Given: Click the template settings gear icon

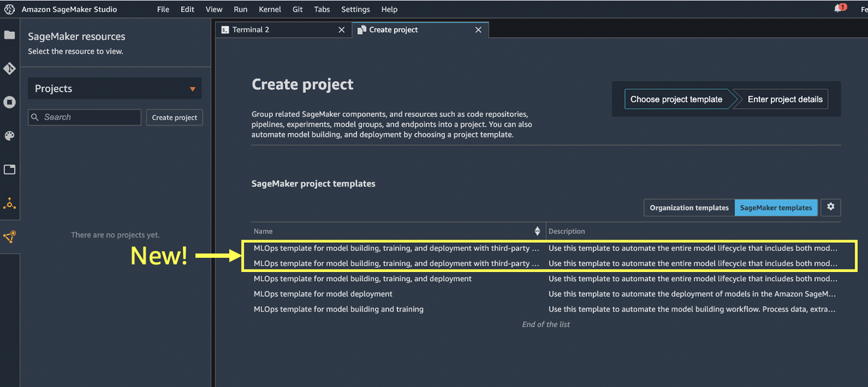Looking at the screenshot, I should (x=831, y=207).
